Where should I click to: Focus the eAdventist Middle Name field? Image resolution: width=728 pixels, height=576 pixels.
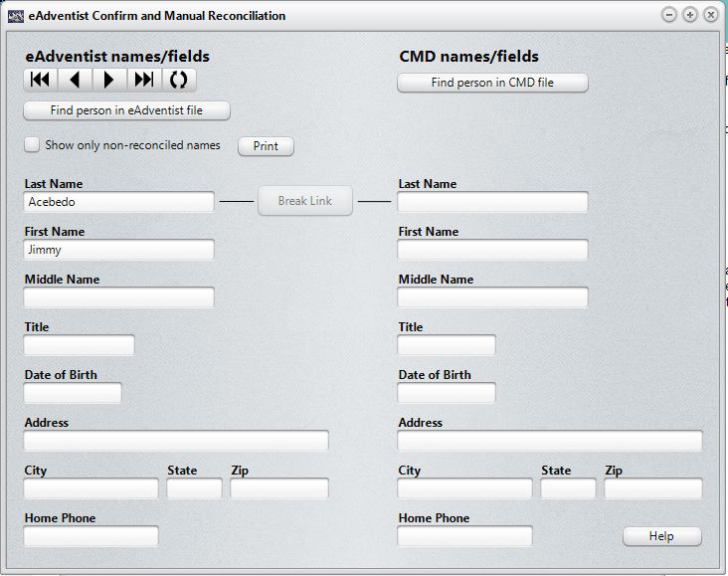pyautogui.click(x=119, y=297)
